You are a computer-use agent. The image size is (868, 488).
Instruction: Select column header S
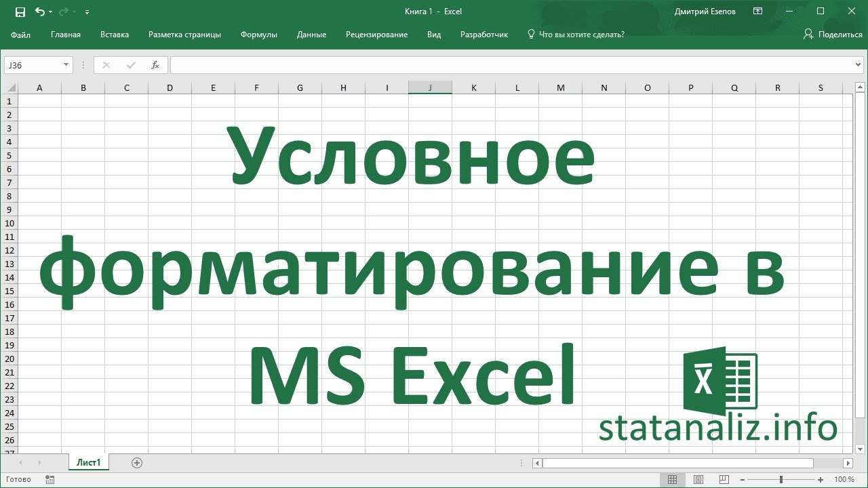pyautogui.click(x=821, y=87)
